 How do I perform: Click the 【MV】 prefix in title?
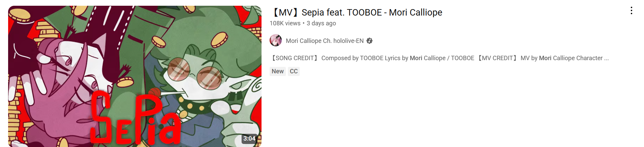[x=286, y=13]
